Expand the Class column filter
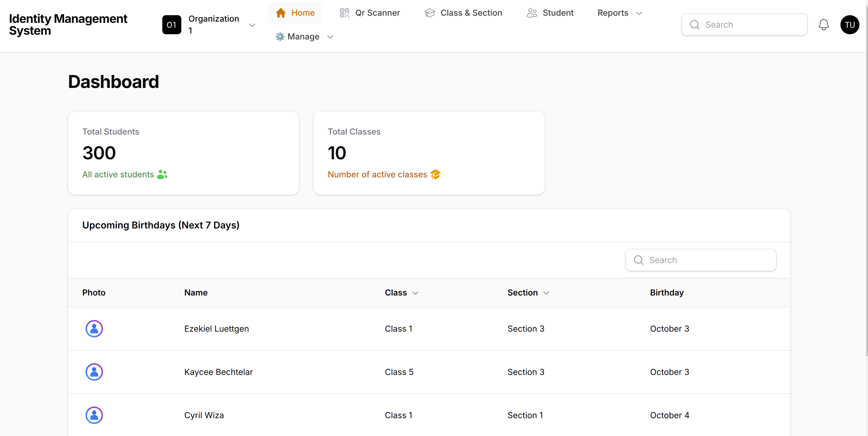This screenshot has width=868, height=436. (415, 293)
